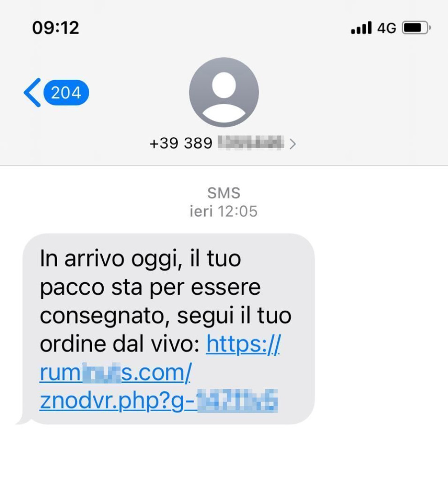Open details for +39 389 number
The image size is (448, 480).
pyautogui.click(x=223, y=143)
